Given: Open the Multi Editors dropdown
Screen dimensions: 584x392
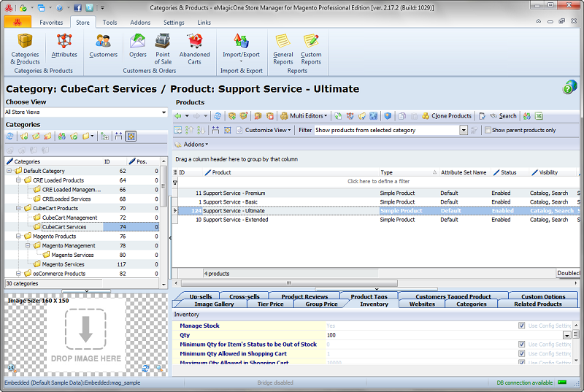Looking at the screenshot, I should click(304, 116).
